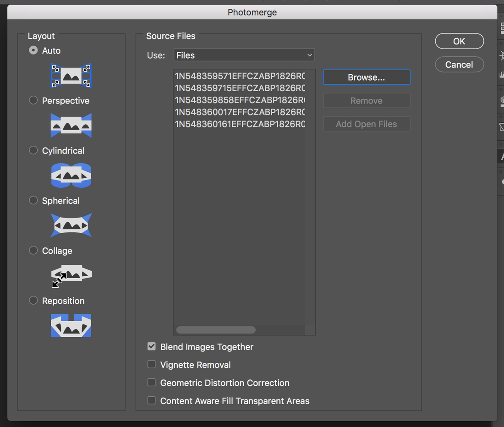Turn on Geometric Distortion Correction
This screenshot has width=504, height=427.
[152, 383]
